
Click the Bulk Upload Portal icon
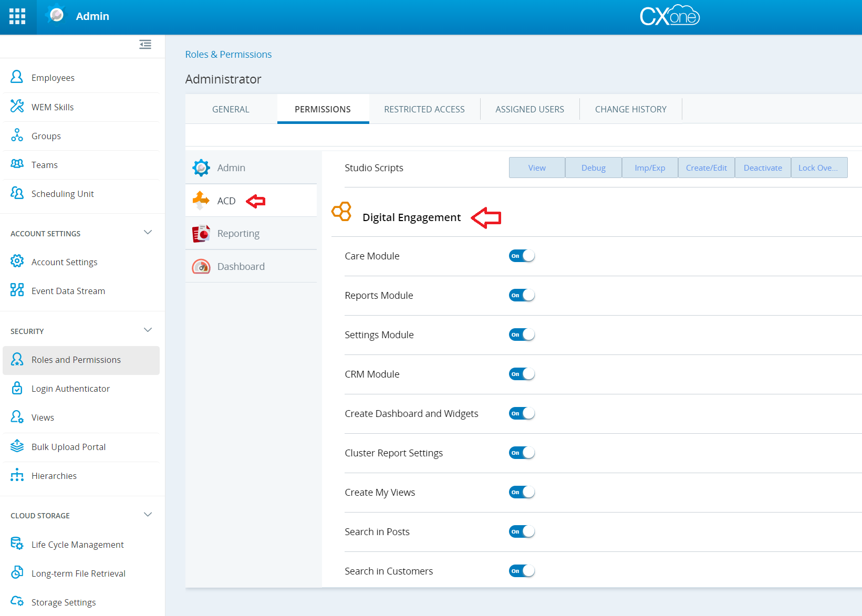(x=17, y=446)
